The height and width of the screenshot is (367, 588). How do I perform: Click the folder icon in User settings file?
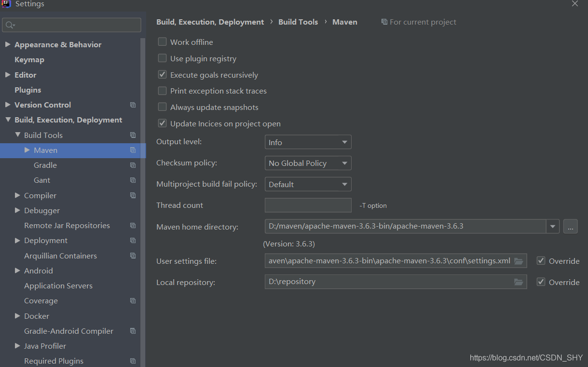519,261
